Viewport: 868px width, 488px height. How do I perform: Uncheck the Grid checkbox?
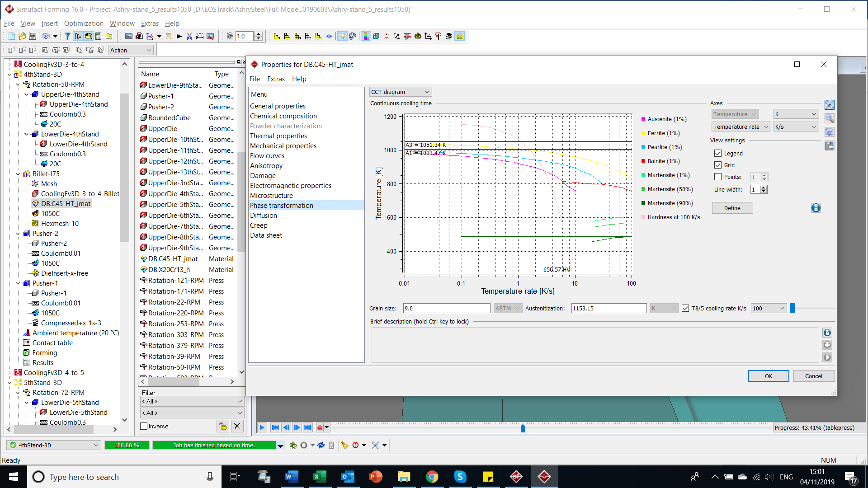[718, 165]
